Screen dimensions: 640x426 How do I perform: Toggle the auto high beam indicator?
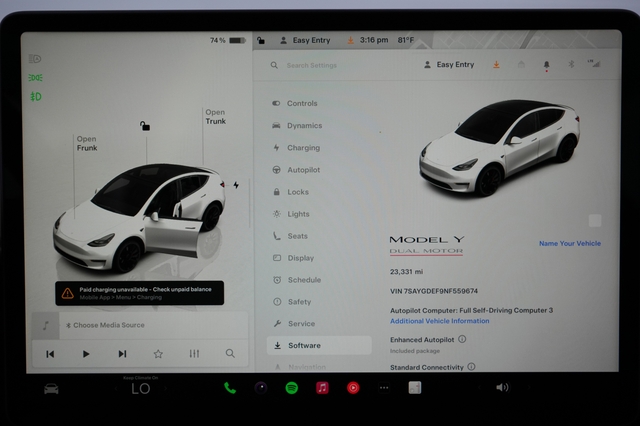coord(35,59)
